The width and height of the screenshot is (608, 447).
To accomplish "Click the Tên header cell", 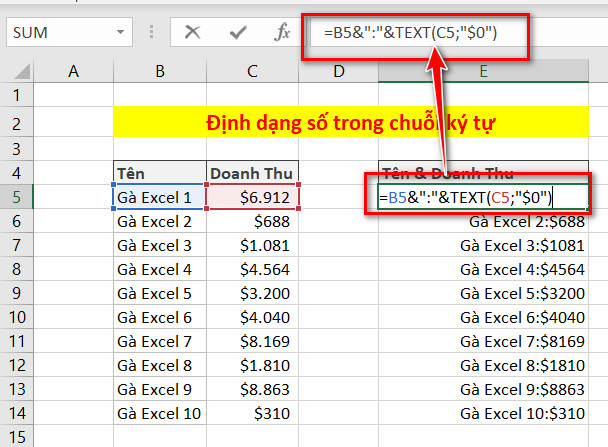I will click(159, 172).
